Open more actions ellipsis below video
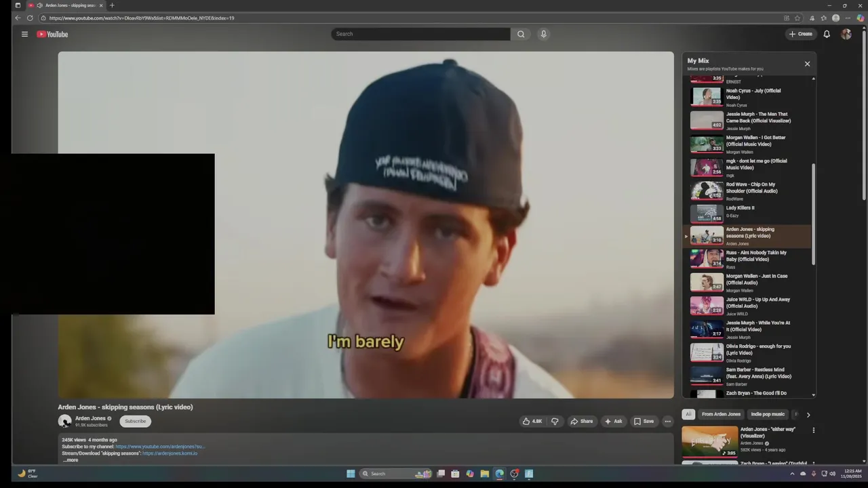The width and height of the screenshot is (868, 488). pyautogui.click(x=667, y=421)
